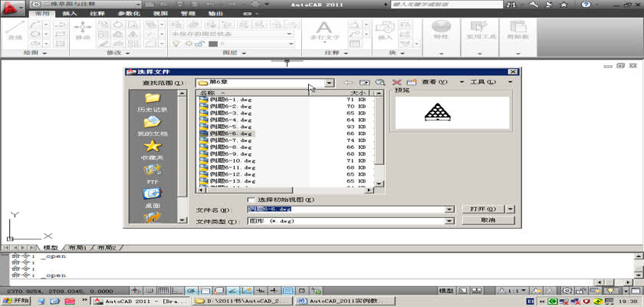Click the back arrow in file dialog
The width and height of the screenshot is (644, 307).
349,82
